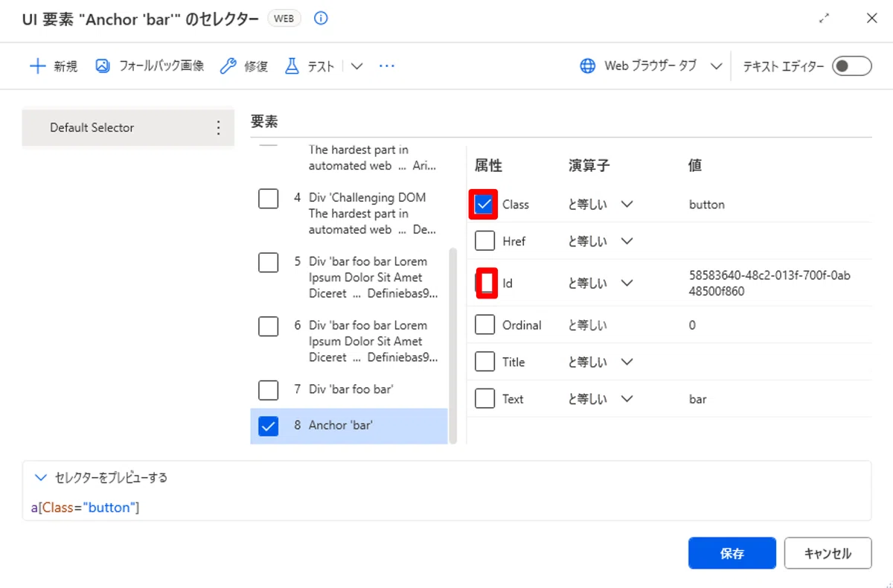This screenshot has width=893, height=588.
Task: Check the Text attribute checkbox
Action: tap(484, 399)
